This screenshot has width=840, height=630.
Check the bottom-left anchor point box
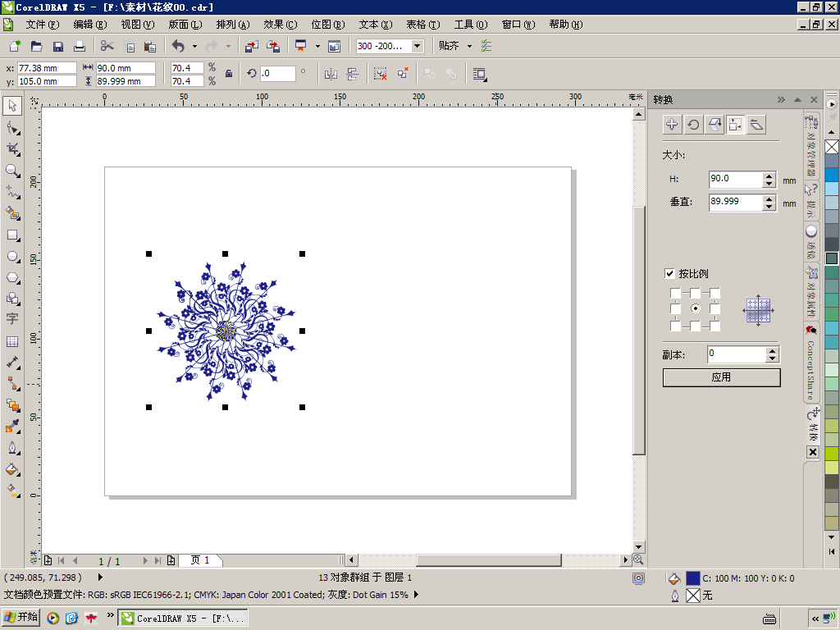pyautogui.click(x=676, y=326)
